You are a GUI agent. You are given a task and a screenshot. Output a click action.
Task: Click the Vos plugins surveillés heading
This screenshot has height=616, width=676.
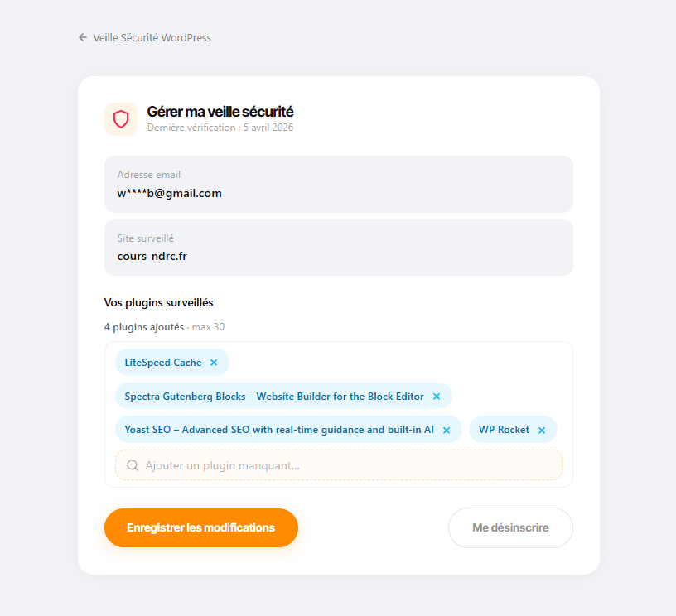[x=158, y=302]
